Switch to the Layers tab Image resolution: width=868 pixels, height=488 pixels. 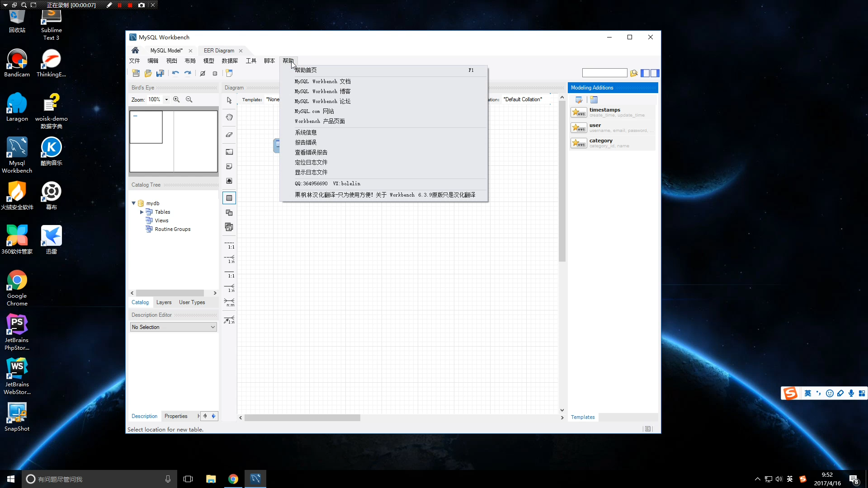pos(164,302)
